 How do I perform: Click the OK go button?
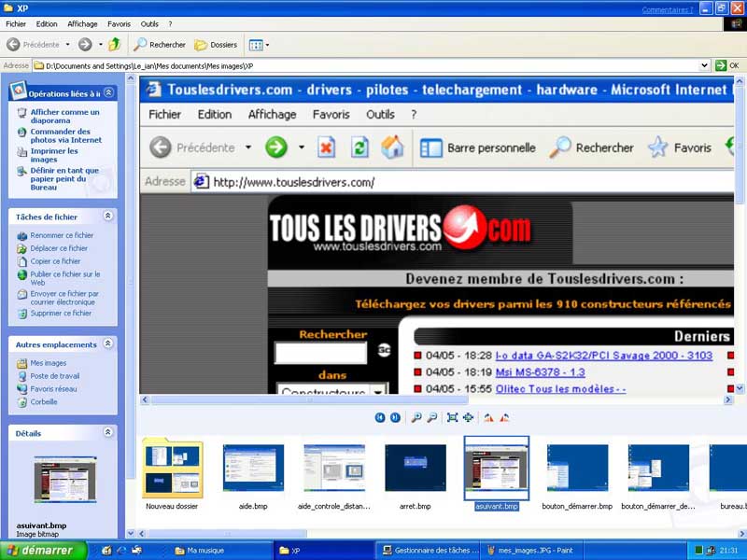pos(727,65)
